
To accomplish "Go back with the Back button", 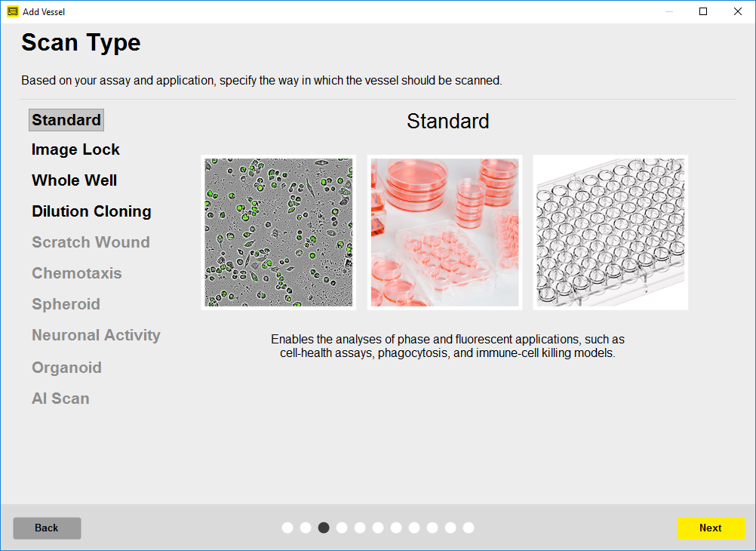I will (x=47, y=528).
